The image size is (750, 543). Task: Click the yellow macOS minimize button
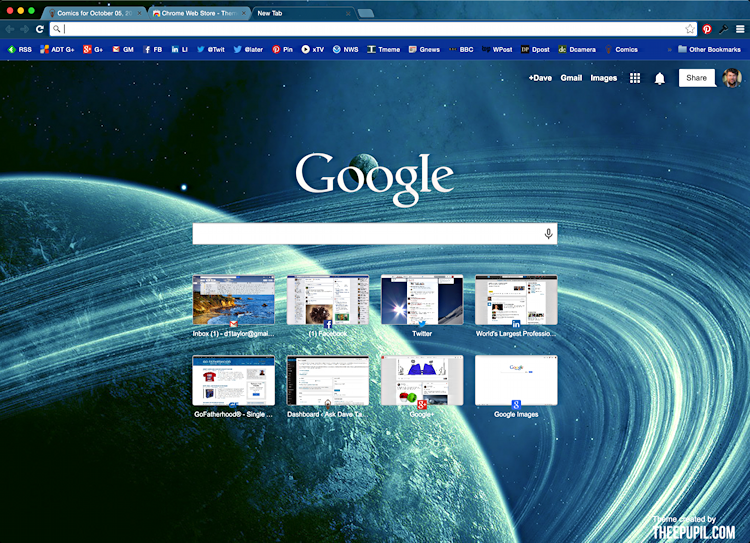[x=21, y=11]
